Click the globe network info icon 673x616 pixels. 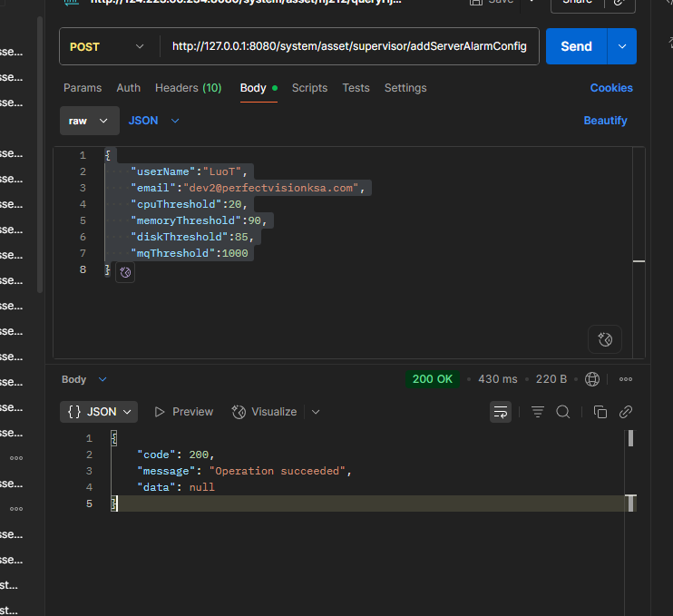coord(592,379)
